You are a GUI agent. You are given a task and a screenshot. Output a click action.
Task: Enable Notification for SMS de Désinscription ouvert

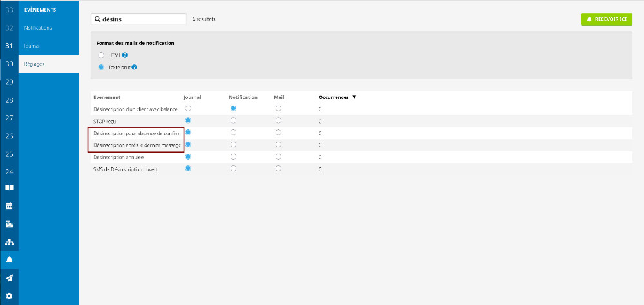click(233, 169)
